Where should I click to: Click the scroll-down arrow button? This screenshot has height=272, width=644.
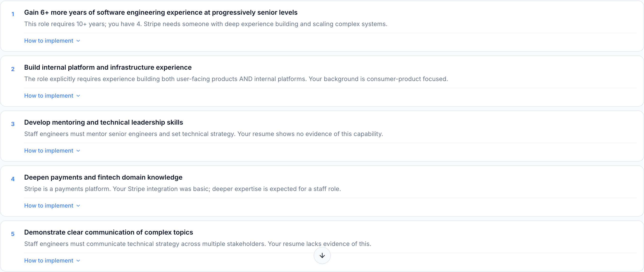point(322,255)
